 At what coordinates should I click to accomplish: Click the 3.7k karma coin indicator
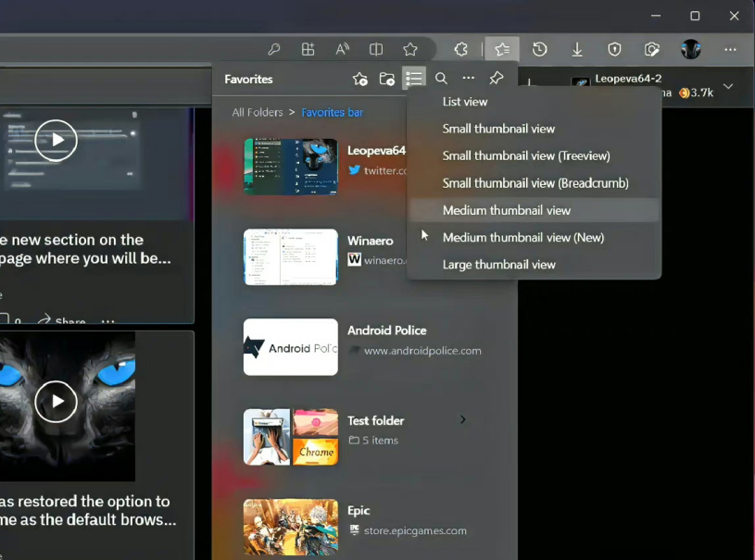pyautogui.click(x=696, y=93)
